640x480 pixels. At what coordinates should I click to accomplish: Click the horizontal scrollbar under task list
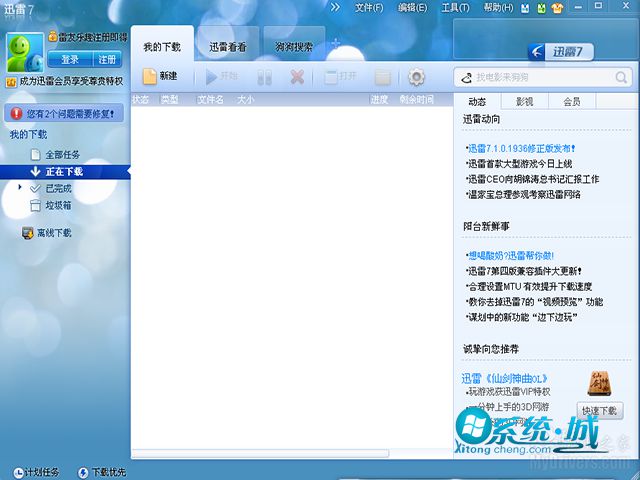point(260,453)
